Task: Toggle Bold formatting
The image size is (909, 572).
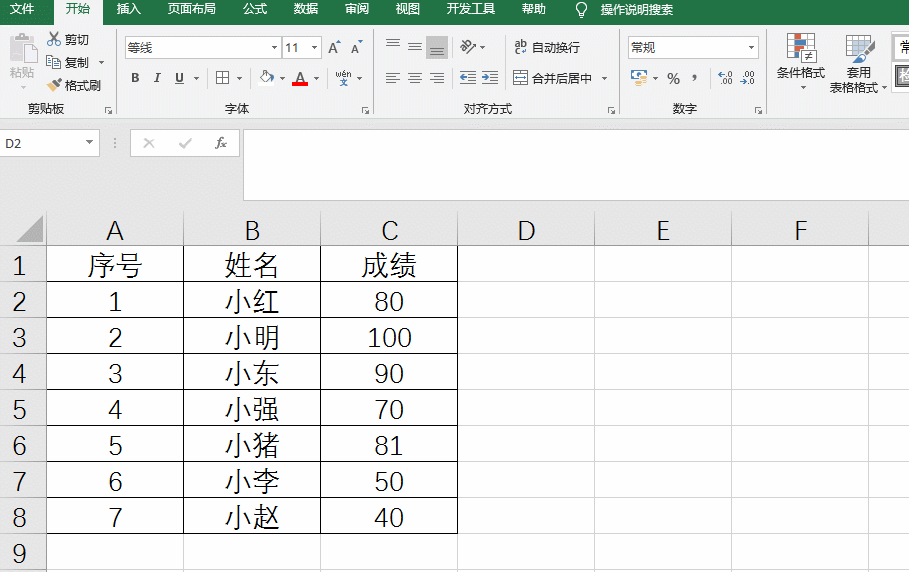Action: click(135, 78)
